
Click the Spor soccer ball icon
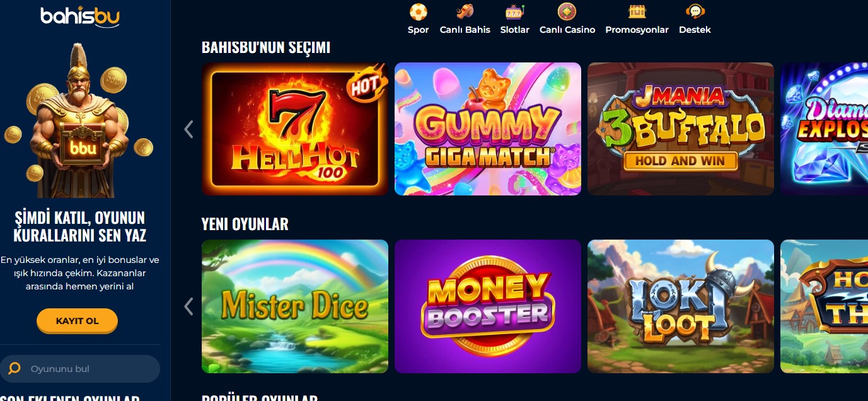[x=418, y=12]
